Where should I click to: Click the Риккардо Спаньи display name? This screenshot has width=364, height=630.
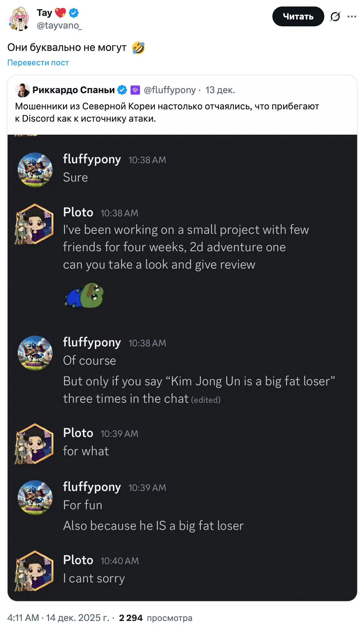(74, 90)
